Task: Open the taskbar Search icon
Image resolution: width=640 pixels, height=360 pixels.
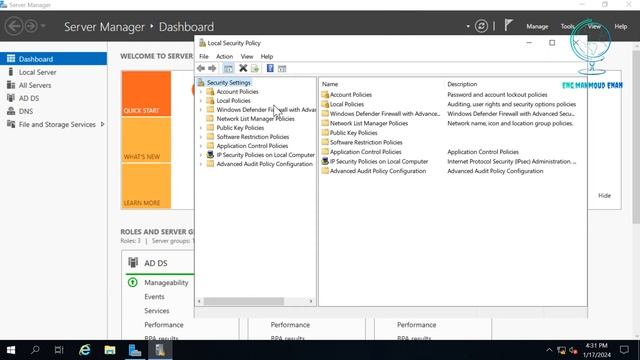Action: [35, 350]
